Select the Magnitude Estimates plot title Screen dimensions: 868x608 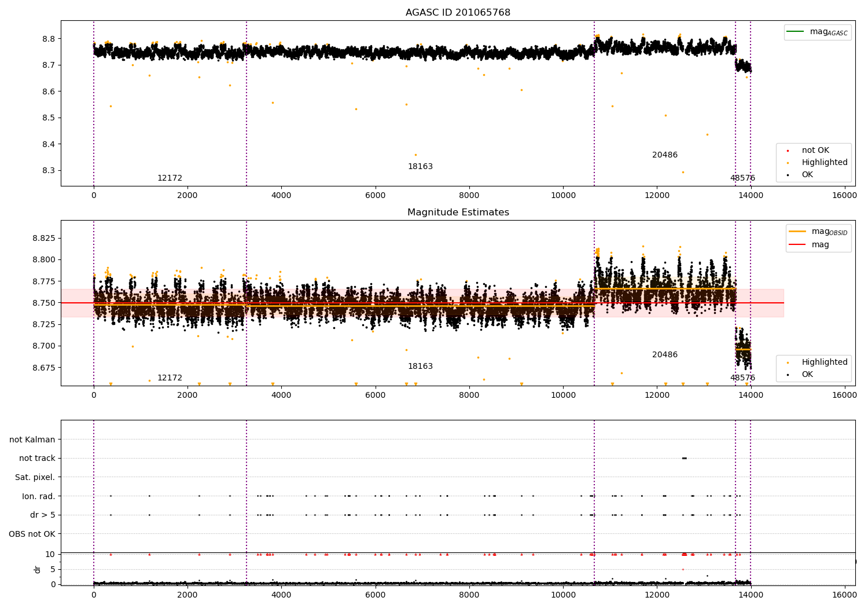(x=458, y=212)
